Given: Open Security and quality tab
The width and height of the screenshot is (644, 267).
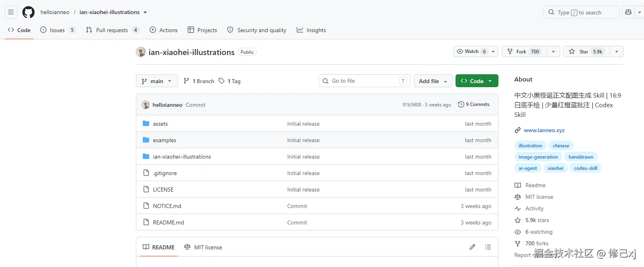Looking at the screenshot, I should (x=257, y=30).
